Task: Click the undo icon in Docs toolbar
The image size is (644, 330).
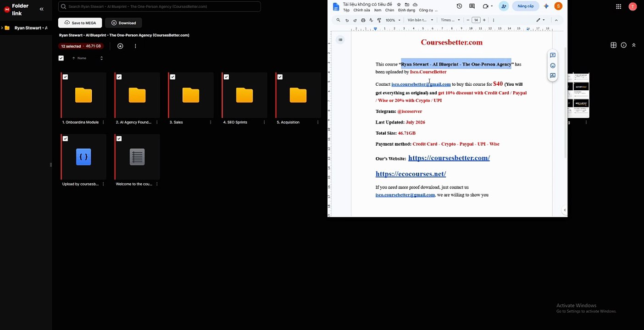Action: pos(347,20)
